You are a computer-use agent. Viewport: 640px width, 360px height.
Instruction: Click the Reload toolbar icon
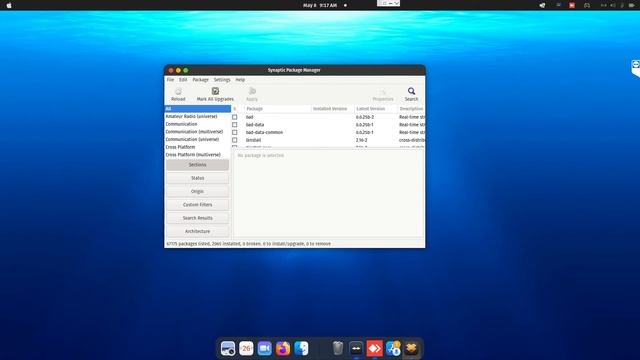[178, 91]
